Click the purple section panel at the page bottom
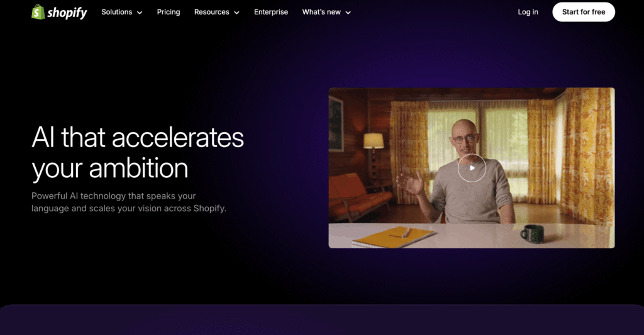 point(322,320)
